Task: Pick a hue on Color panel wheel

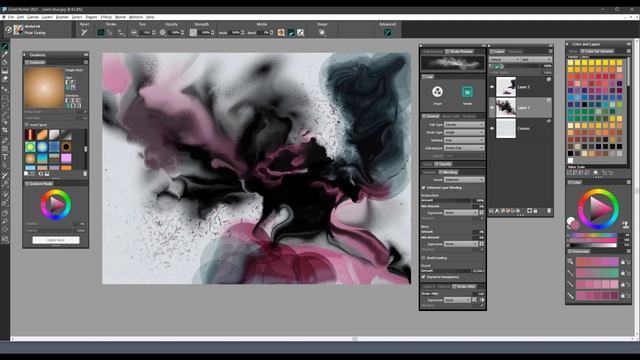Action: click(x=598, y=209)
